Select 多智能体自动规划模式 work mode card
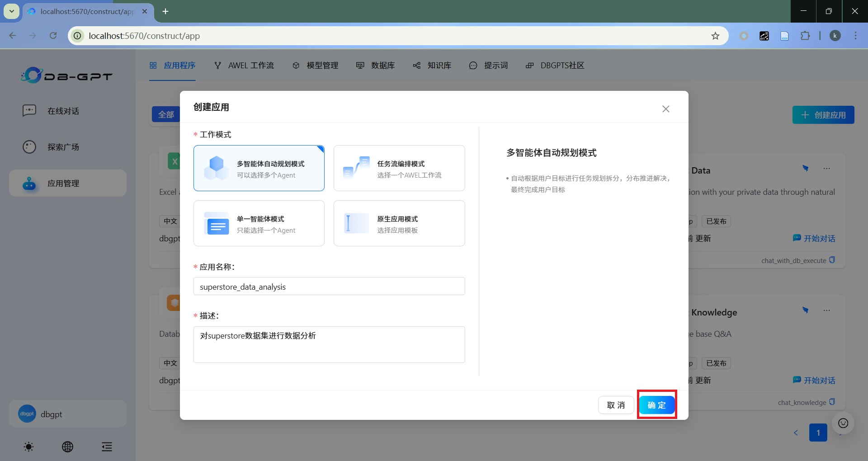 (259, 168)
